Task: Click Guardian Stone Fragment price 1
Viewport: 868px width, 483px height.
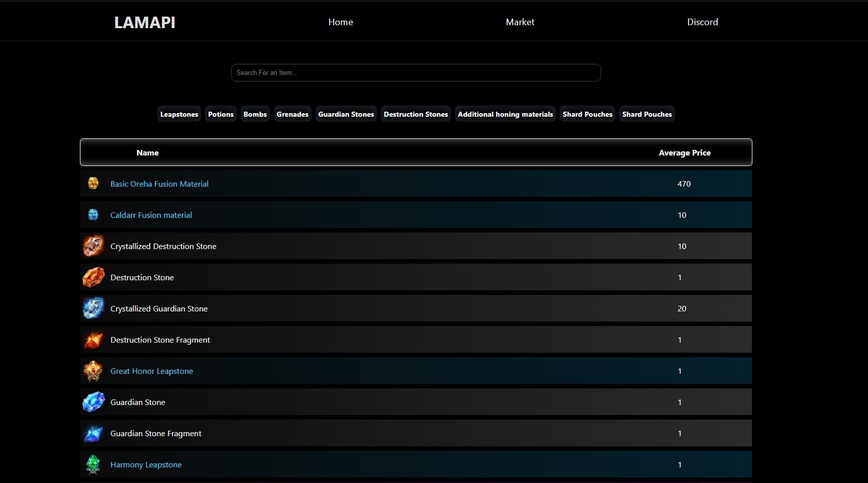Action: pos(680,433)
